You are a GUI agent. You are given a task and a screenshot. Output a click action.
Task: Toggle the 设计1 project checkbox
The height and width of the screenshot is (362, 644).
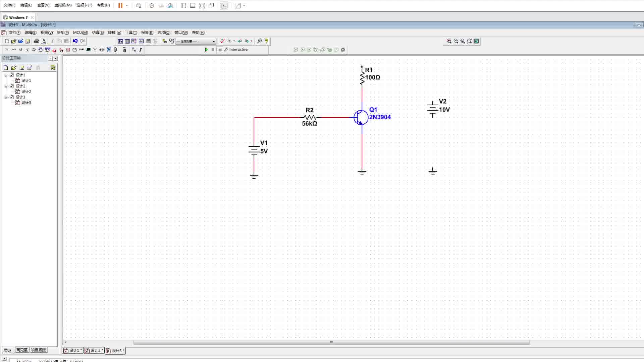(12, 75)
